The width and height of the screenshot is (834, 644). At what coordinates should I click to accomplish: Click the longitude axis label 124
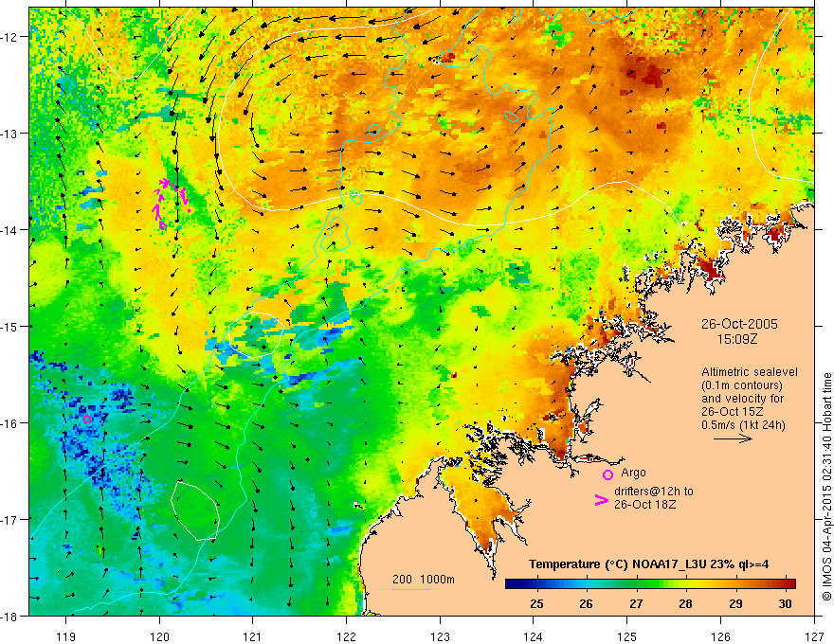pos(534,636)
